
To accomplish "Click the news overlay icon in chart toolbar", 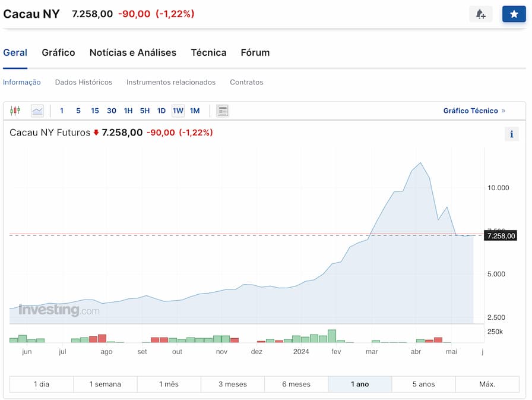I will 223,111.
